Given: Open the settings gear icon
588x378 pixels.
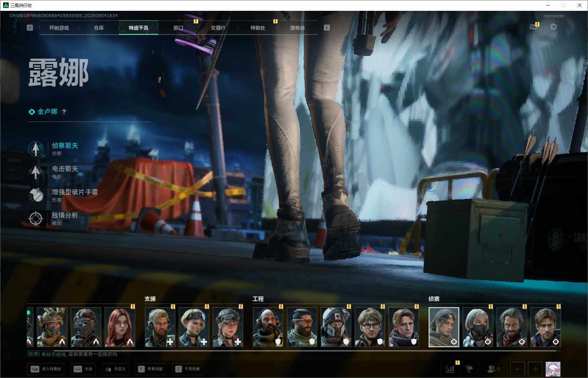Looking at the screenshot, I should tap(554, 27).
